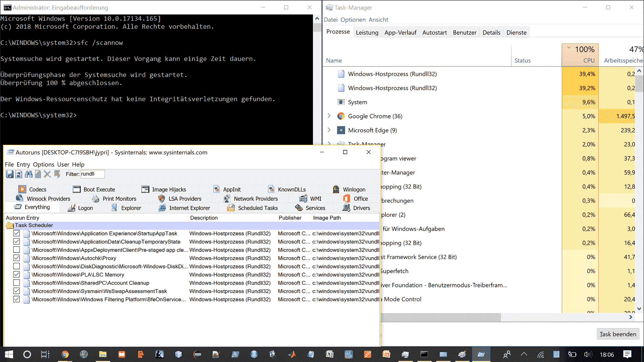Click the Task beenden button

pyautogui.click(x=618, y=334)
